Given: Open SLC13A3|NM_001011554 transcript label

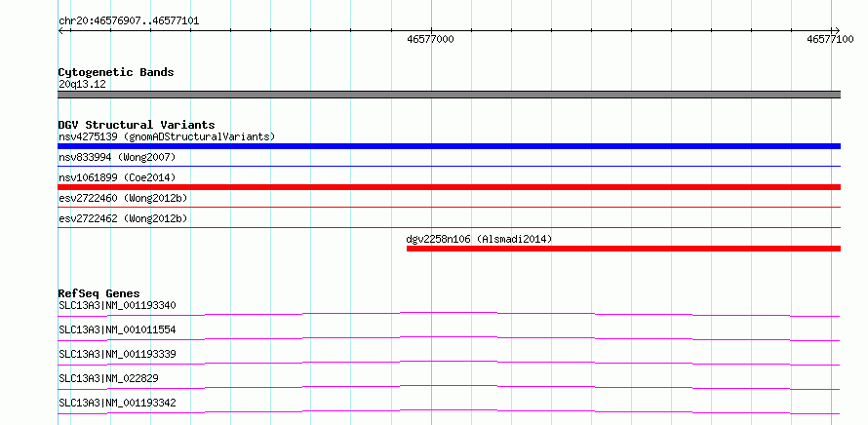Looking at the screenshot, I should [117, 329].
